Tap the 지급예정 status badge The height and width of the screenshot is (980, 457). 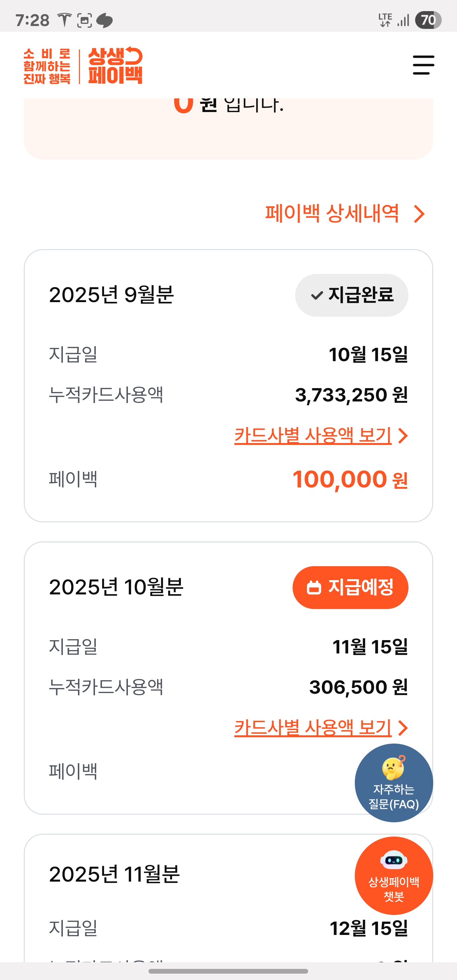click(350, 587)
